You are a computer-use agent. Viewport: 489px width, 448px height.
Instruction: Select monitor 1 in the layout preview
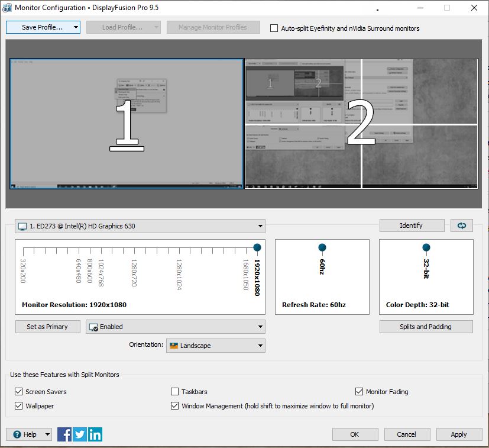[127, 124]
